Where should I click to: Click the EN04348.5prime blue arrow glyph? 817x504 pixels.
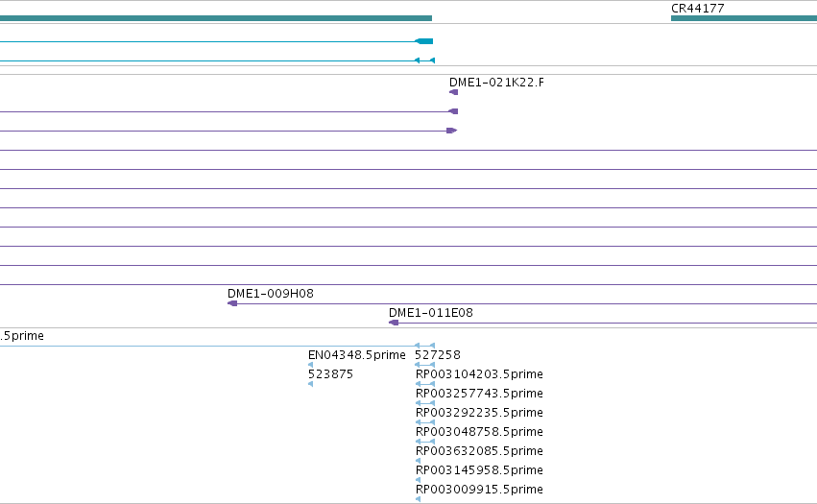pyautogui.click(x=310, y=365)
